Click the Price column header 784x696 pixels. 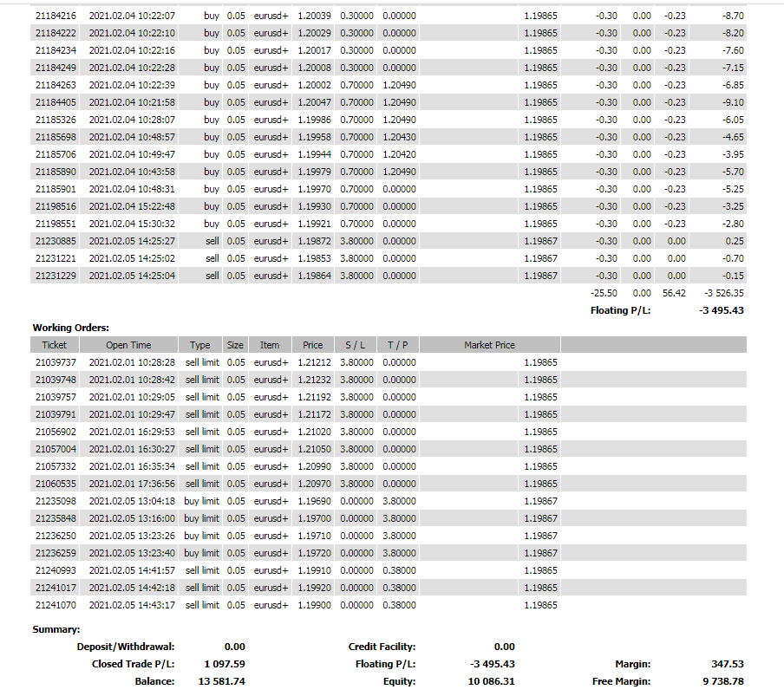(312, 345)
